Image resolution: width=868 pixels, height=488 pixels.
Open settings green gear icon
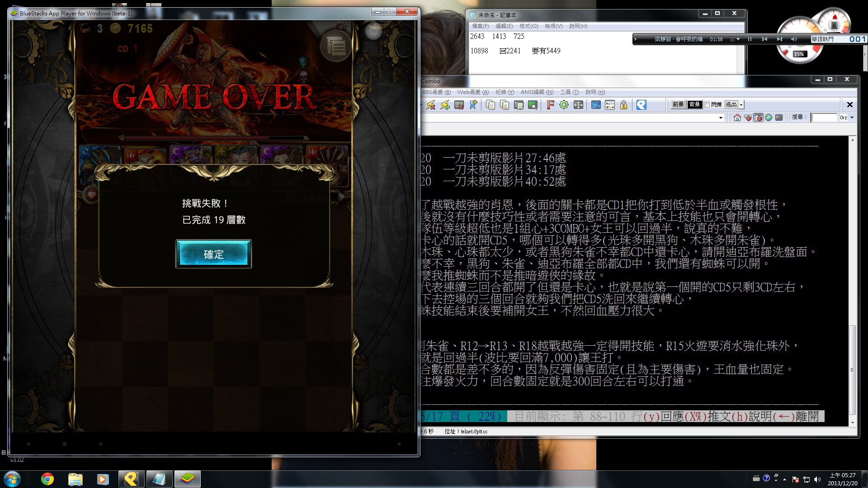point(564,105)
